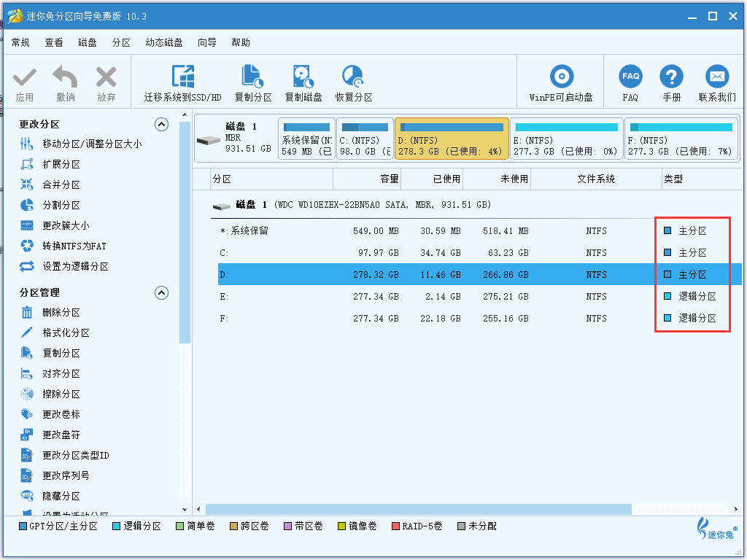Select the System Reserved block in disk map
747x560 pixels.
click(306, 139)
